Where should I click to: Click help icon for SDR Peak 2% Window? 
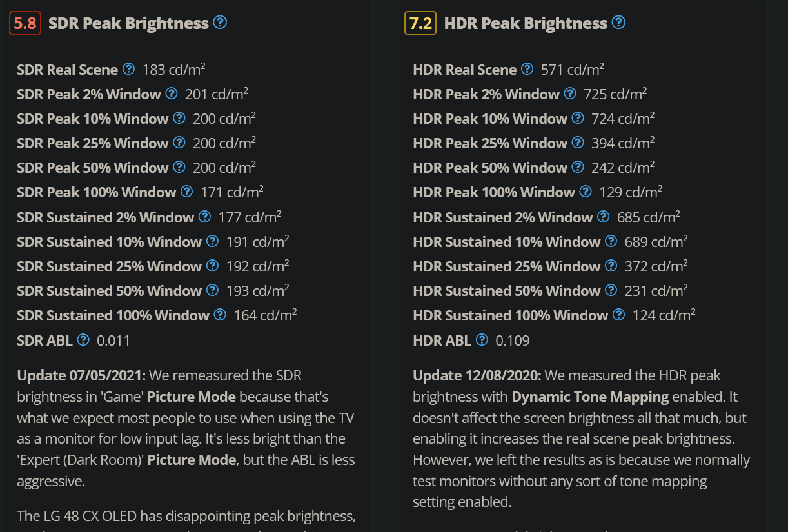[172, 94]
